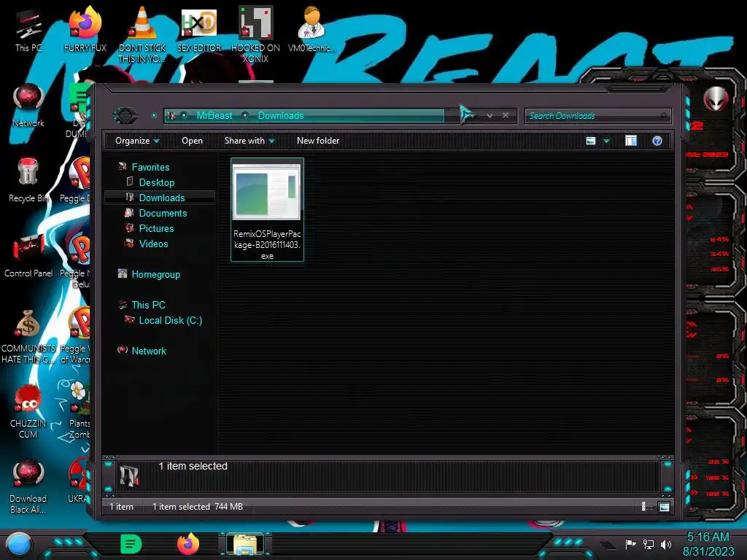747x560 pixels.
Task: Open Videos in the navigation pane
Action: [x=153, y=244]
